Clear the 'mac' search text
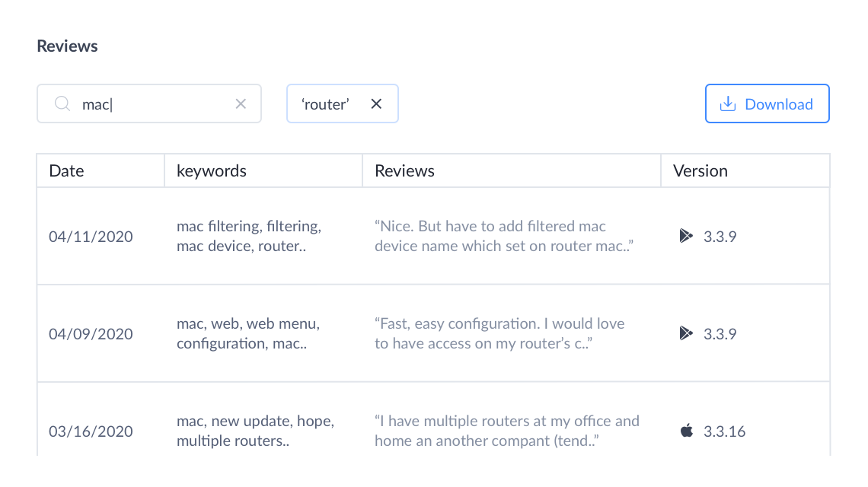Screen dimensions: 868x487 click(x=241, y=104)
